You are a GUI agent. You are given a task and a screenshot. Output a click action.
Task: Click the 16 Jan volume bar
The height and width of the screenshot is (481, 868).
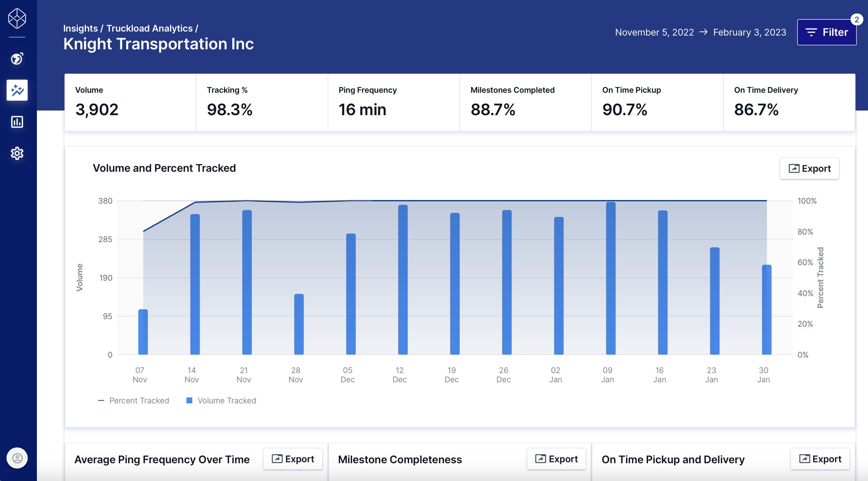click(663, 282)
